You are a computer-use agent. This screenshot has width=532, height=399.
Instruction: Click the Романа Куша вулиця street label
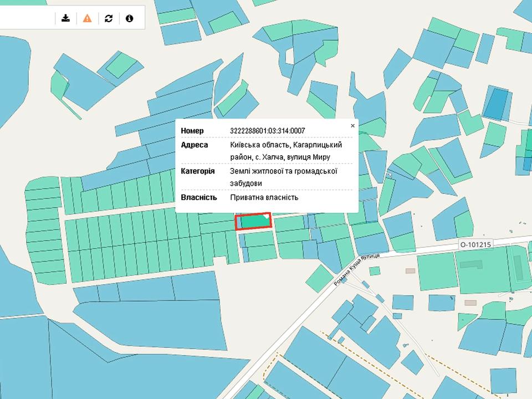[x=356, y=269]
